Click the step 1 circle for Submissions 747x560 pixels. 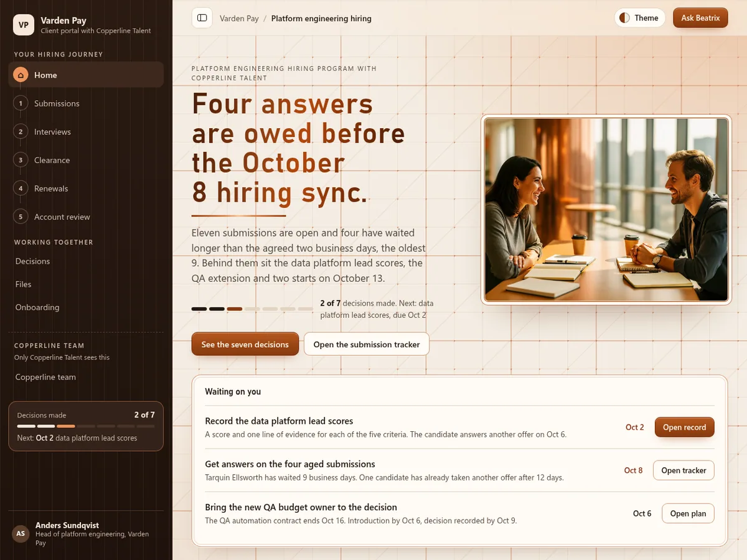tap(21, 103)
